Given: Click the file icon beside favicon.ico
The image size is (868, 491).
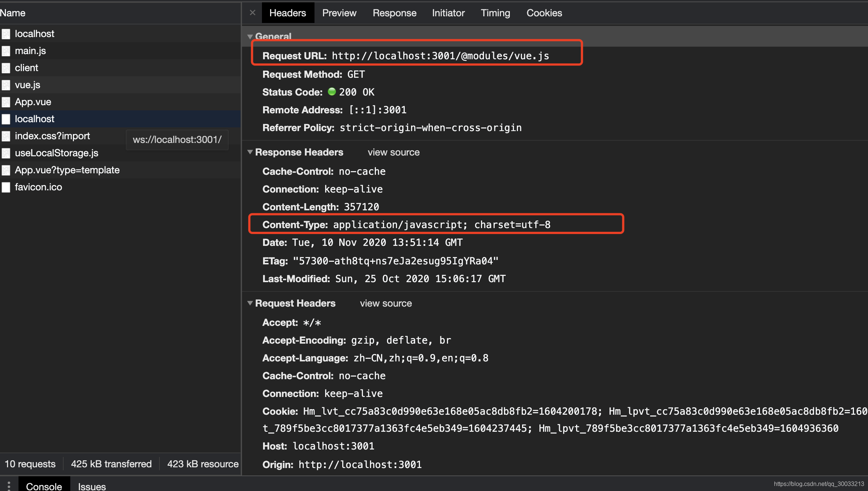Looking at the screenshot, I should [6, 187].
